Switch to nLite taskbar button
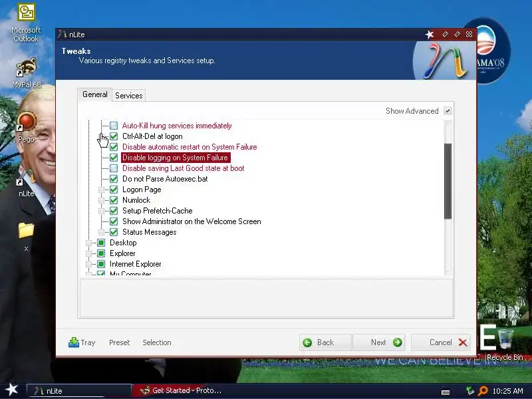 pyautogui.click(x=78, y=391)
